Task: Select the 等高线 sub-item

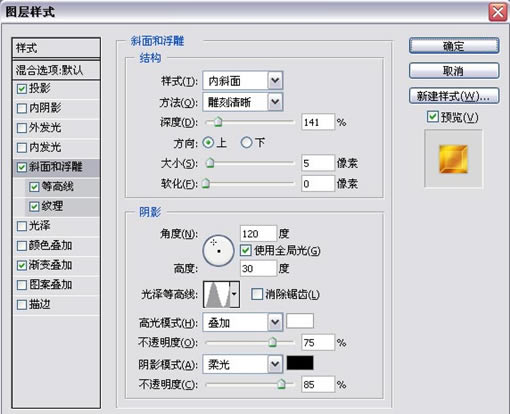Action: (63, 187)
